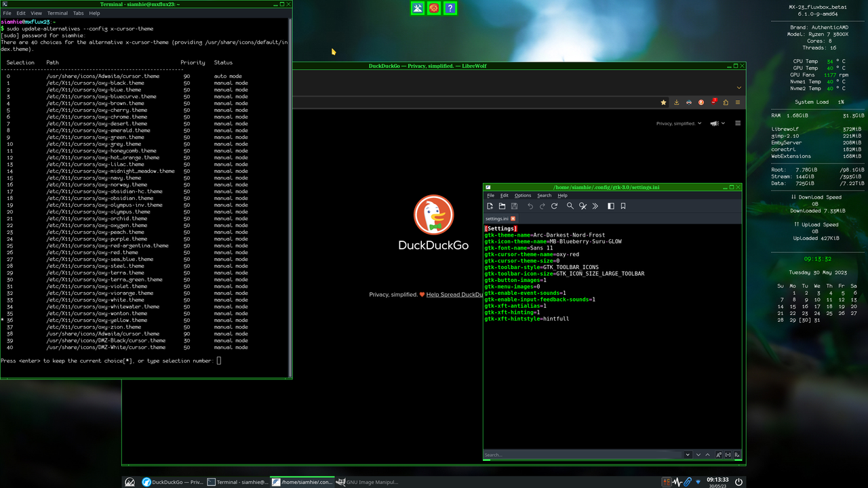The height and width of the screenshot is (488, 868).
Task: Click the terminal vertical scrollbar
Action: pos(290,197)
